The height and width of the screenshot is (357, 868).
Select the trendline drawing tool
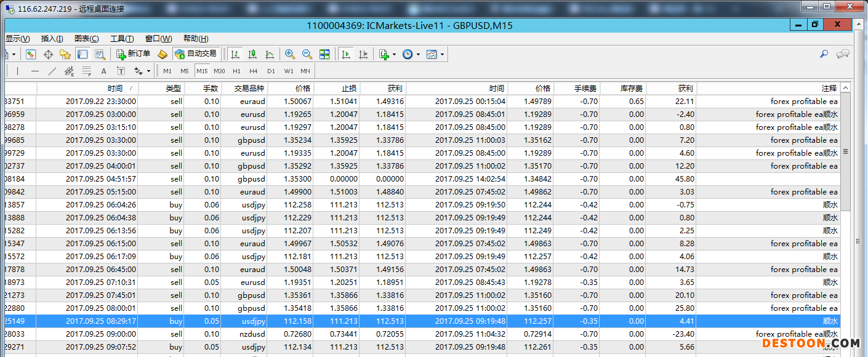click(52, 71)
